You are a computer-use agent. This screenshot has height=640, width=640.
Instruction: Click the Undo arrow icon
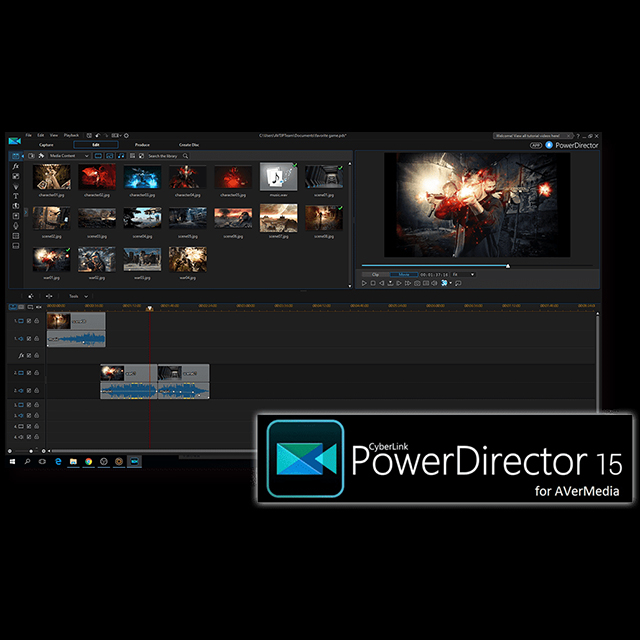coord(98,136)
